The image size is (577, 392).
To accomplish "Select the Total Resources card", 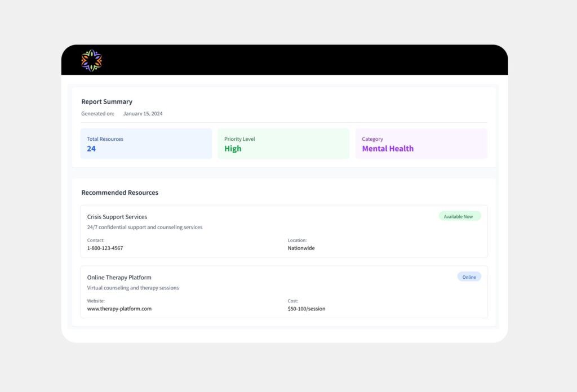I will click(146, 144).
